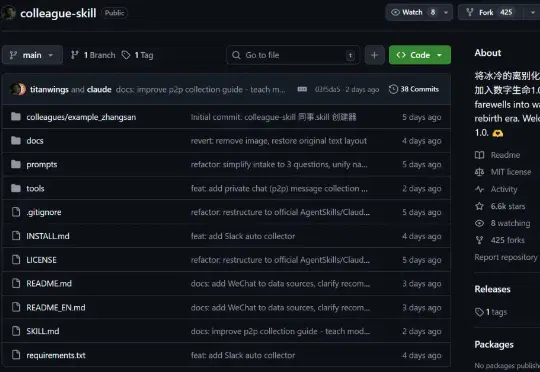This screenshot has height=372, width=540.
Task: Click the INSTALL.md file icon
Action: (16, 236)
